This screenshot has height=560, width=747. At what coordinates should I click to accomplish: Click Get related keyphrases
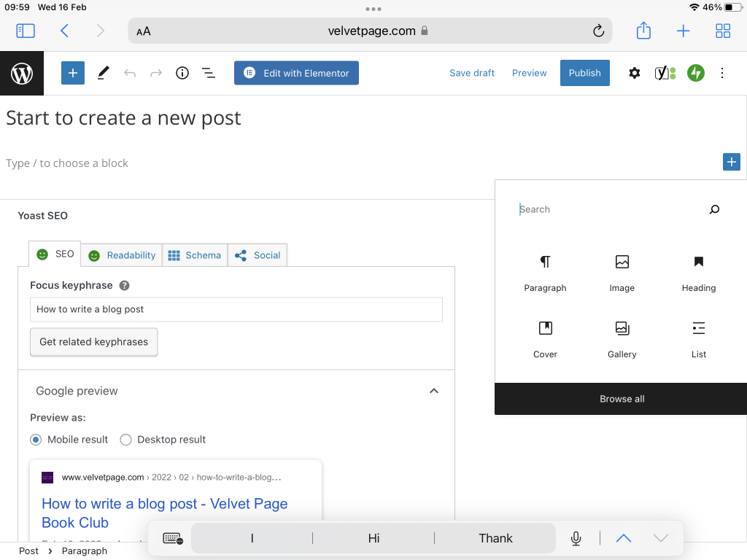(x=94, y=342)
